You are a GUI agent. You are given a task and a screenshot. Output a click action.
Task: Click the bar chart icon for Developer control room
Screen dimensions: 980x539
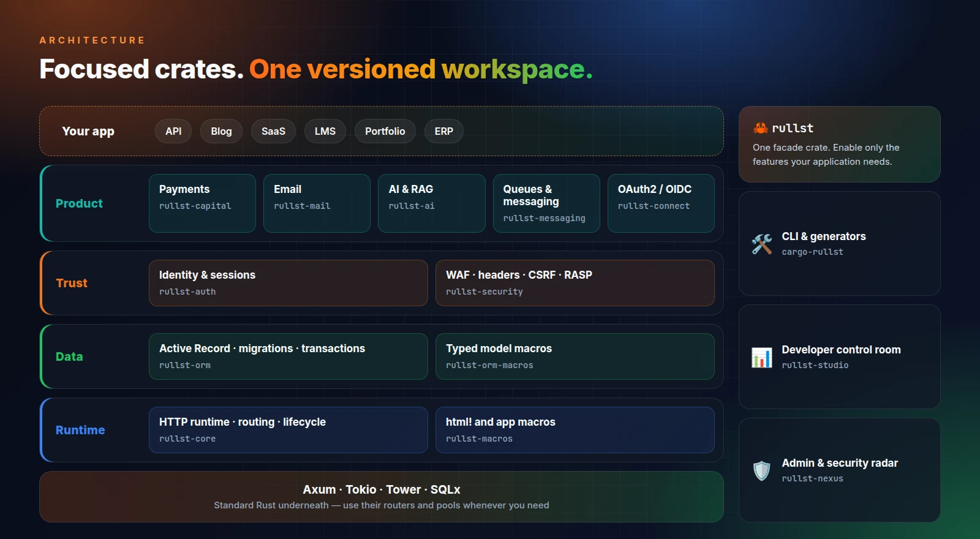click(x=762, y=357)
